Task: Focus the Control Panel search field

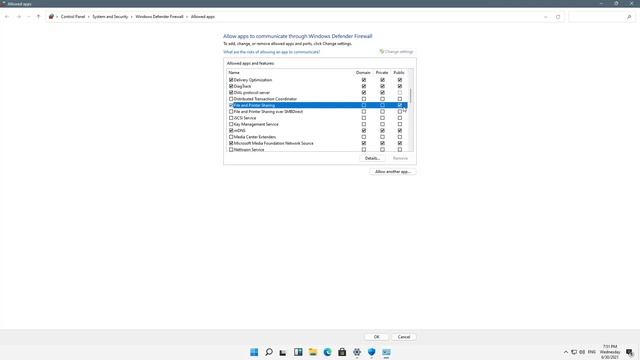Action: coord(597,17)
